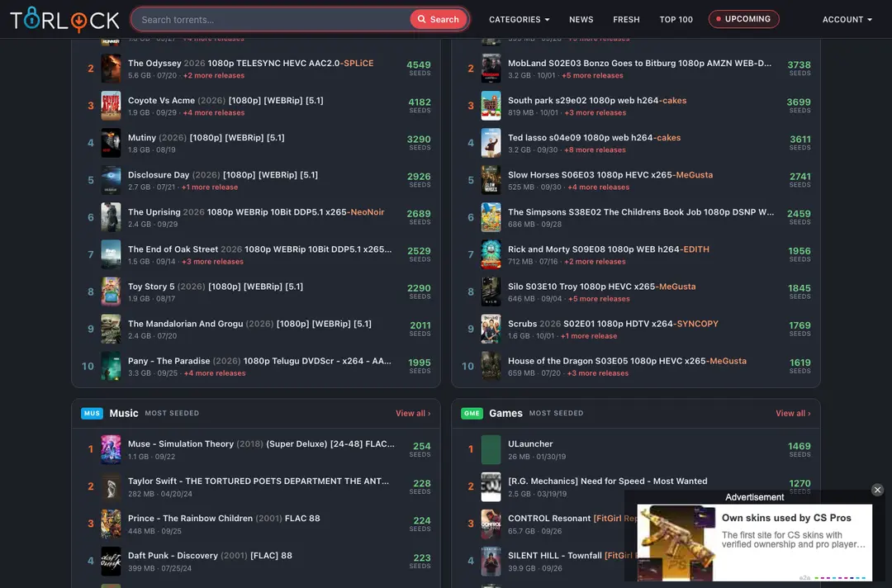This screenshot has height=588, width=892.
Task: Click CONTROL Resonant game cover thumbnail
Action: [x=491, y=524]
